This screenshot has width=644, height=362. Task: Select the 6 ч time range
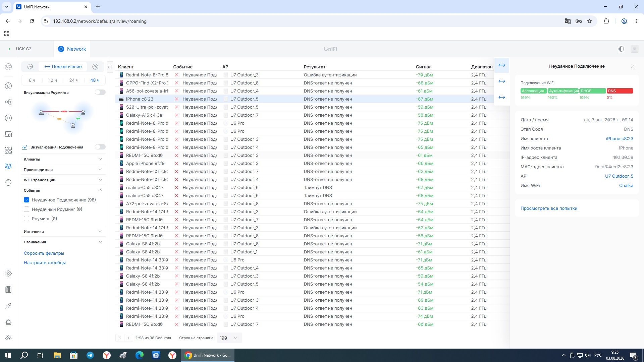pos(32,80)
